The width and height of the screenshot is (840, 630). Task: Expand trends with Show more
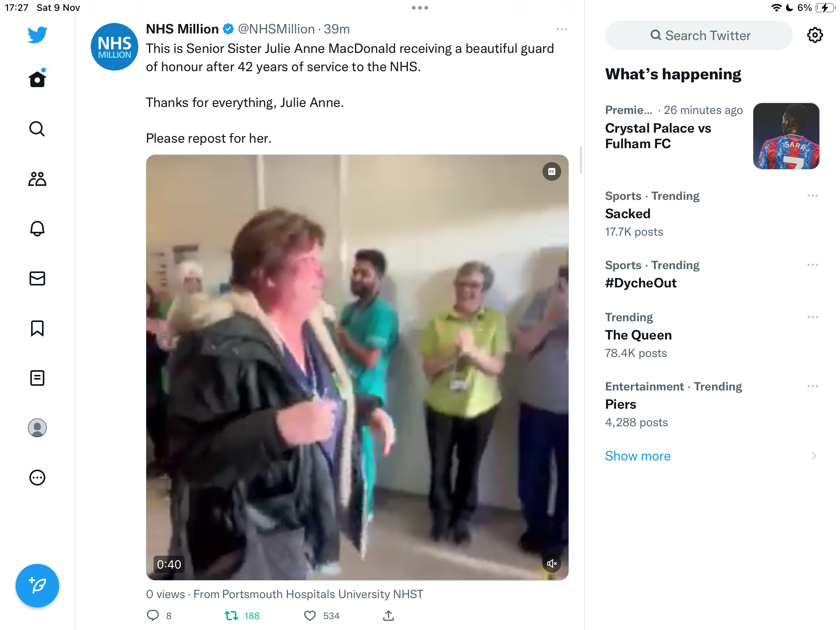pos(638,456)
